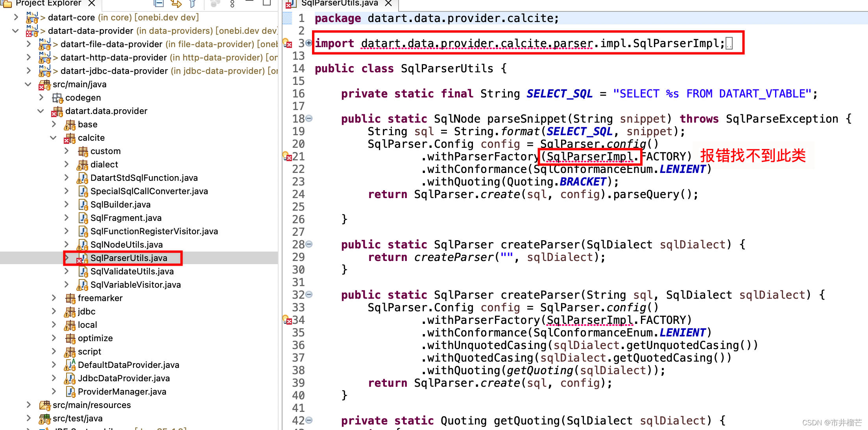Open the Project Explorer view menu (vertical dots)

232,4
